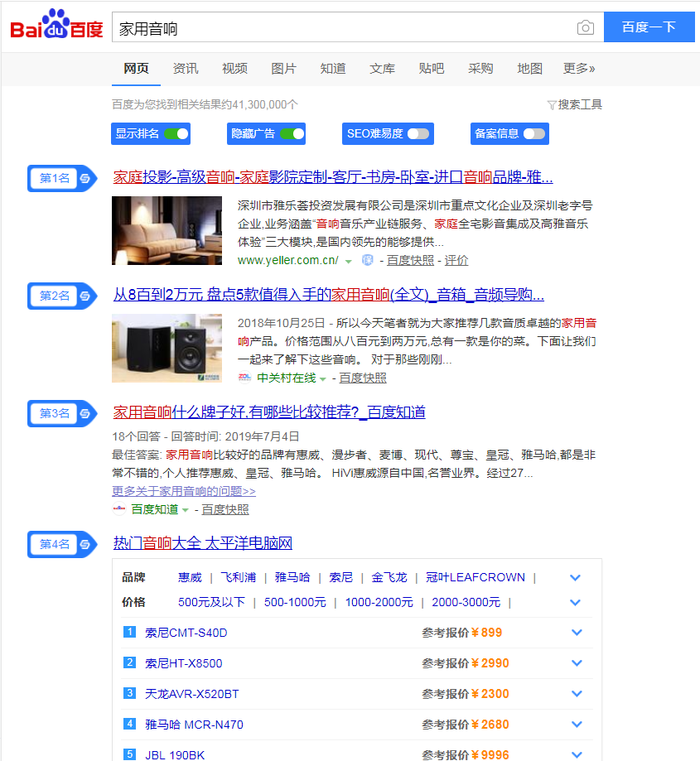This screenshot has height=761, width=700.
Task: Expand the 价格 price row chevron
Action: click(x=575, y=602)
